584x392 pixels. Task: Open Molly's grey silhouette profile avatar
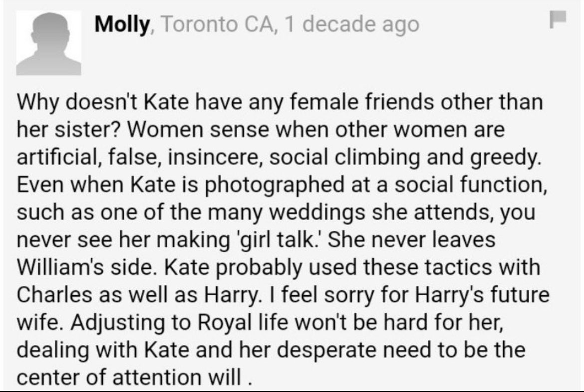48,43
